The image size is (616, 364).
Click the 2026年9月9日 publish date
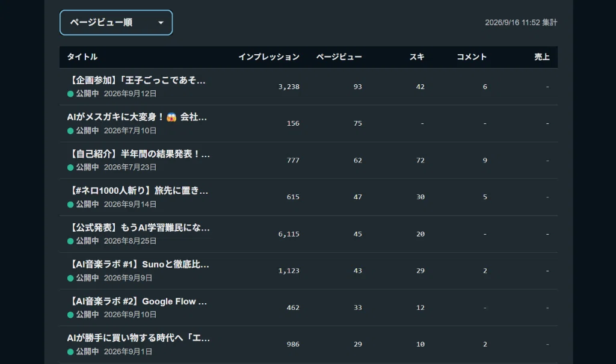point(128,278)
